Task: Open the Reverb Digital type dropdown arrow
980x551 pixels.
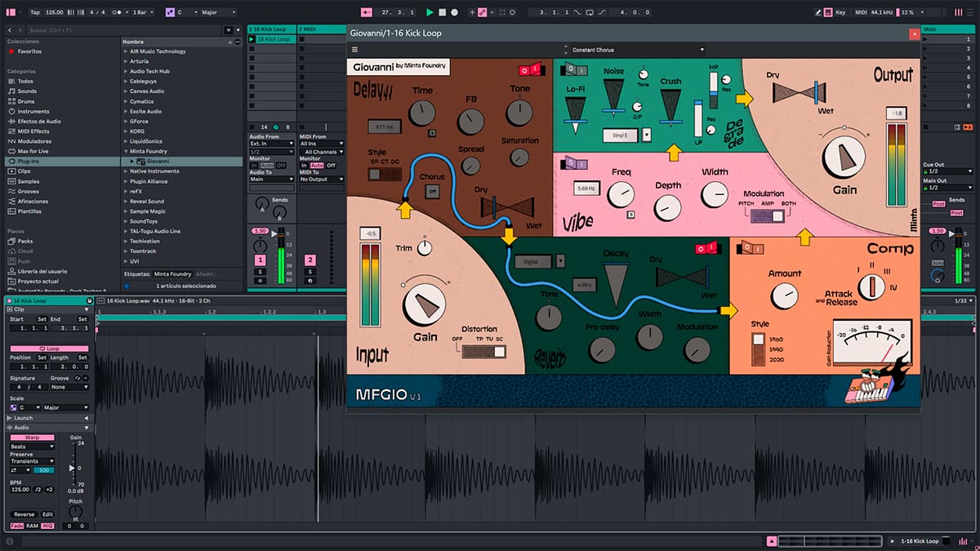Action: (560, 261)
